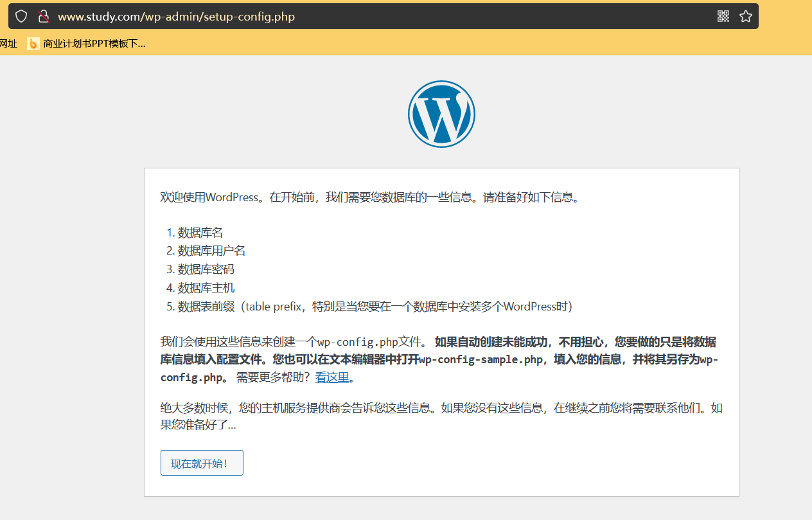This screenshot has height=520, width=812.
Task: Click the QR code icon in address bar
Action: point(723,16)
